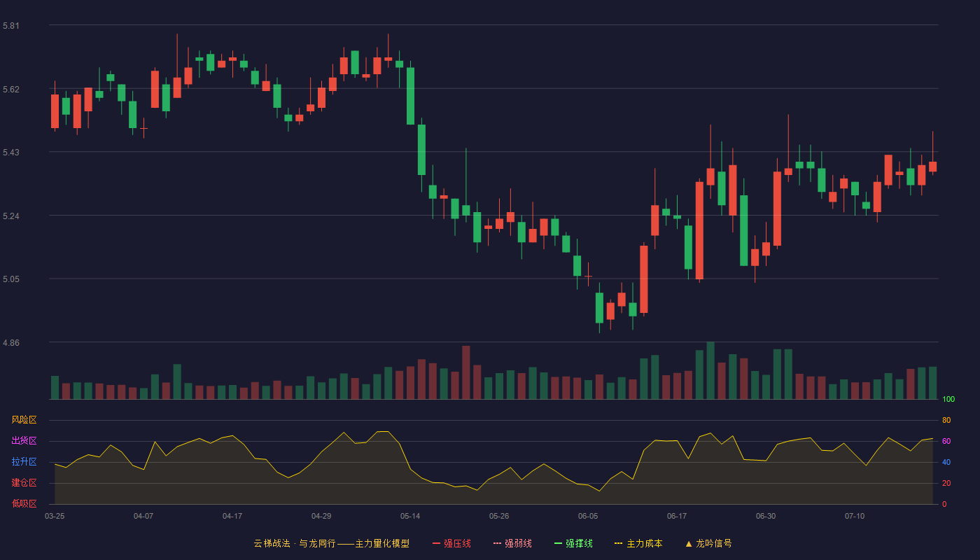The width and height of the screenshot is (980, 560).
Task: Click the 06-30 date label
Action: click(766, 516)
